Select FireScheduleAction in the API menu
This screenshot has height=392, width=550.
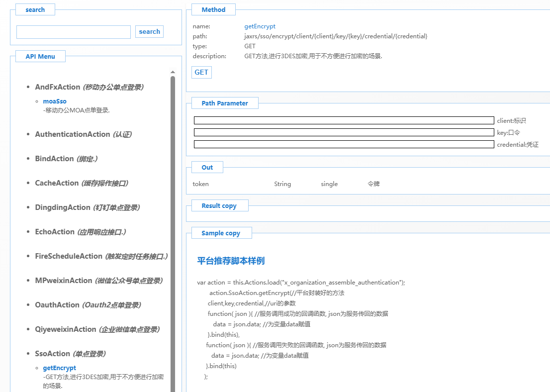pos(69,256)
